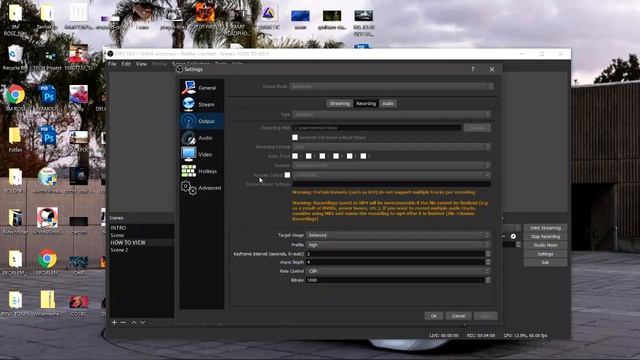
Task: Enable Generate File Name without Space
Action: (x=295, y=138)
